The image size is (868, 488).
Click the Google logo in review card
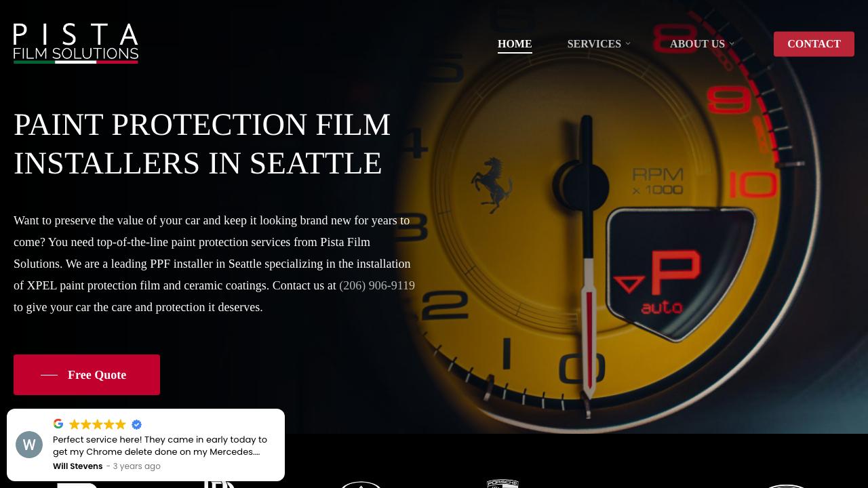tap(58, 424)
